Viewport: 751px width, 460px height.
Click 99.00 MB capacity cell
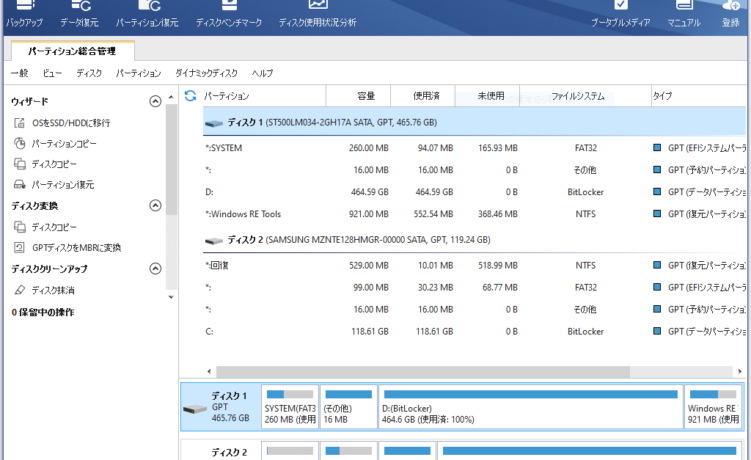[371, 287]
